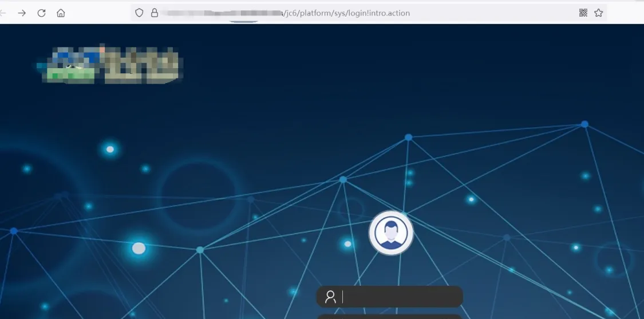Click the username input field
644x319 pixels.
pyautogui.click(x=390, y=297)
